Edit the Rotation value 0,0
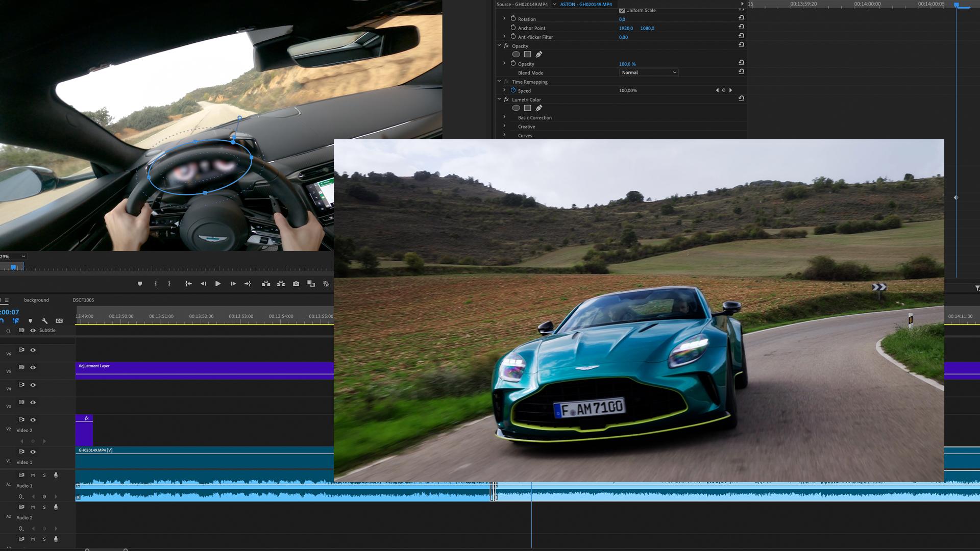 coord(622,19)
